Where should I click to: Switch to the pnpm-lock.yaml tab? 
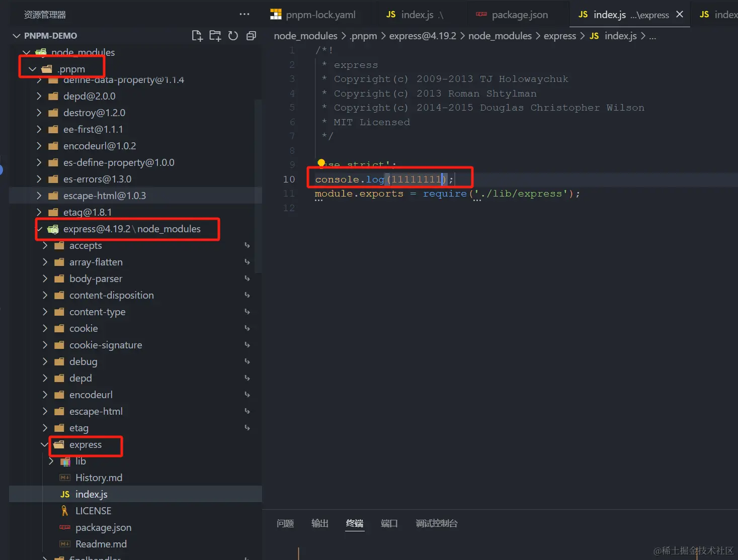point(313,15)
